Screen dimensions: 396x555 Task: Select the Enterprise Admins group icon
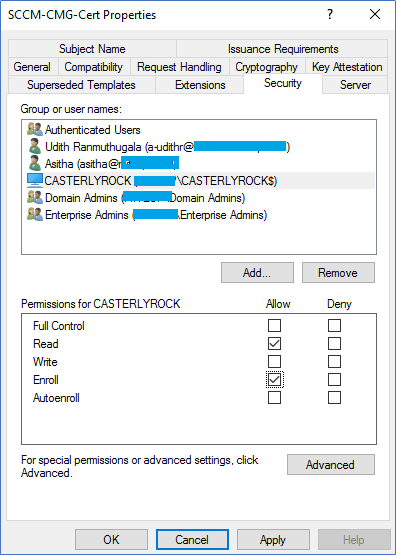(35, 214)
